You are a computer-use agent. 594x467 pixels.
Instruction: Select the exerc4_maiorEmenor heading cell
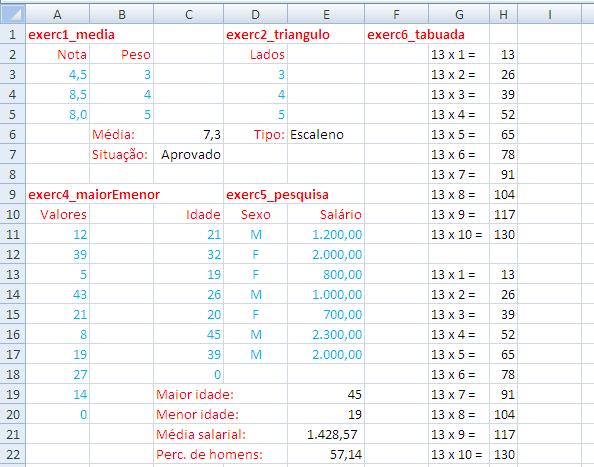click(57, 194)
